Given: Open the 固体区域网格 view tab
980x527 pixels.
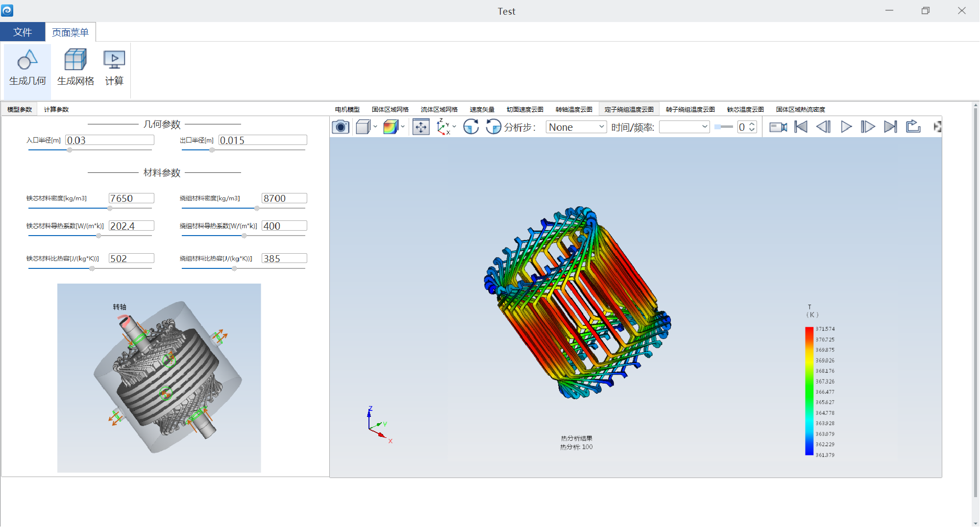Looking at the screenshot, I should (x=390, y=109).
